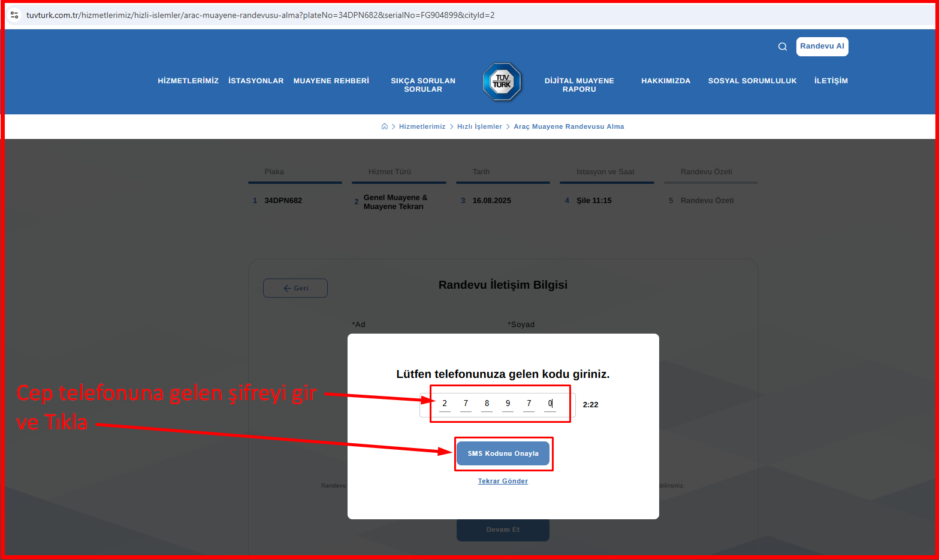The width and height of the screenshot is (939, 560).
Task: Open the HİZMETLERİMİZ menu
Action: pyautogui.click(x=188, y=81)
